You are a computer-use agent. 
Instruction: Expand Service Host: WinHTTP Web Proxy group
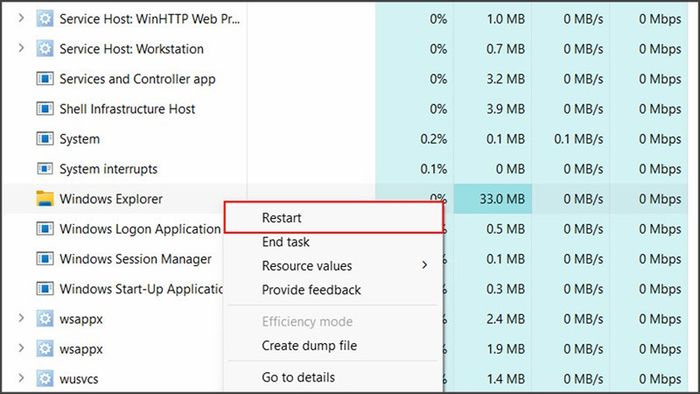[21, 18]
